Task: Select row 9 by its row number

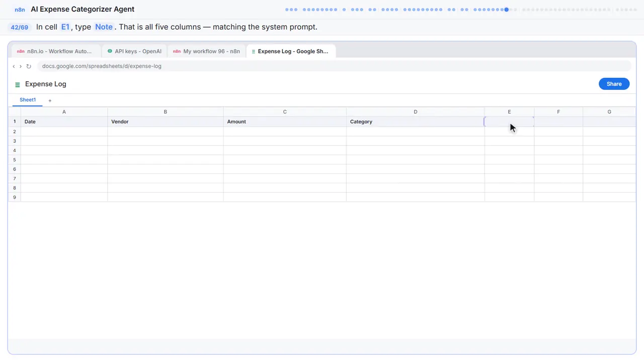Action: (x=15, y=198)
